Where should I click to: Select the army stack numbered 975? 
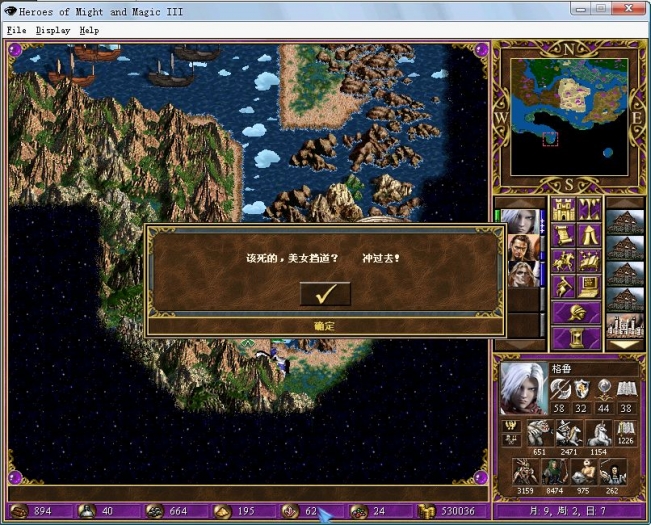[x=583, y=472]
